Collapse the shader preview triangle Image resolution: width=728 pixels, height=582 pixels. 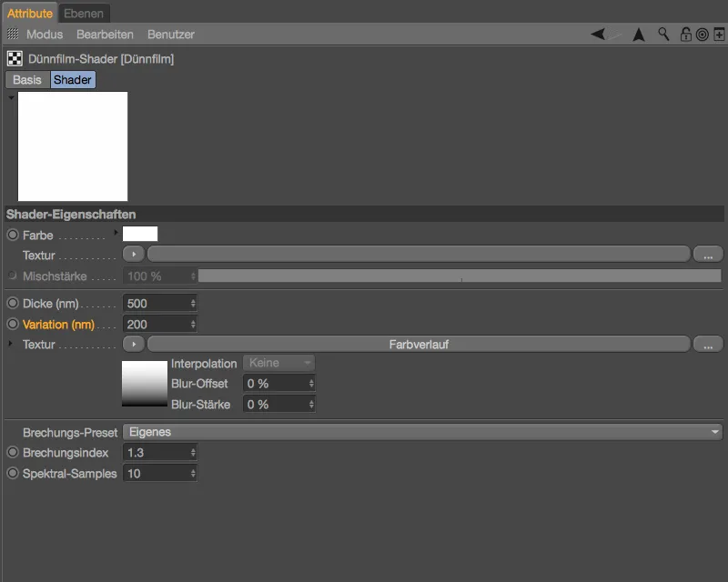tap(11, 98)
